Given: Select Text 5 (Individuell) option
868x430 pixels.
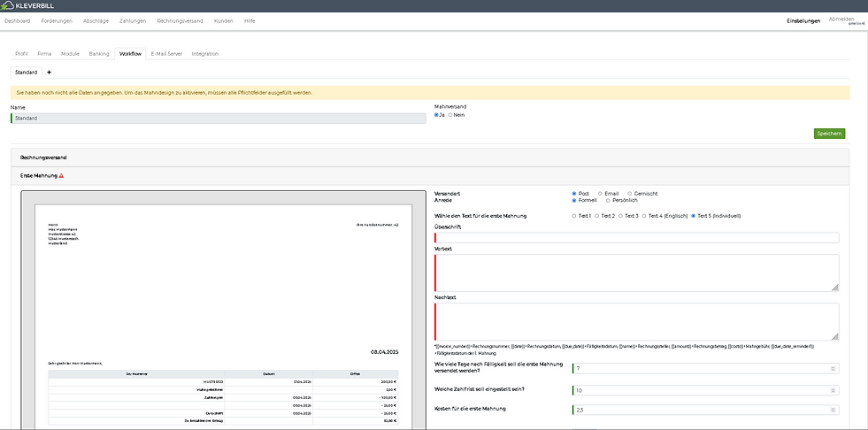Looking at the screenshot, I should click(693, 216).
